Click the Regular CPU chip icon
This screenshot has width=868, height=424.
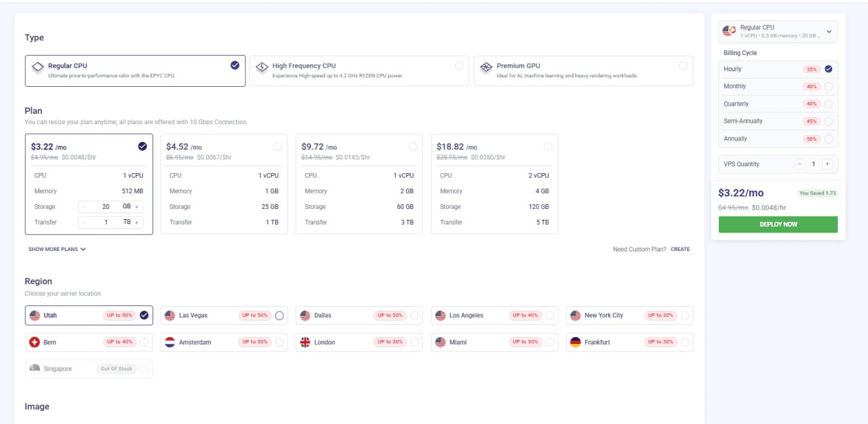point(38,68)
